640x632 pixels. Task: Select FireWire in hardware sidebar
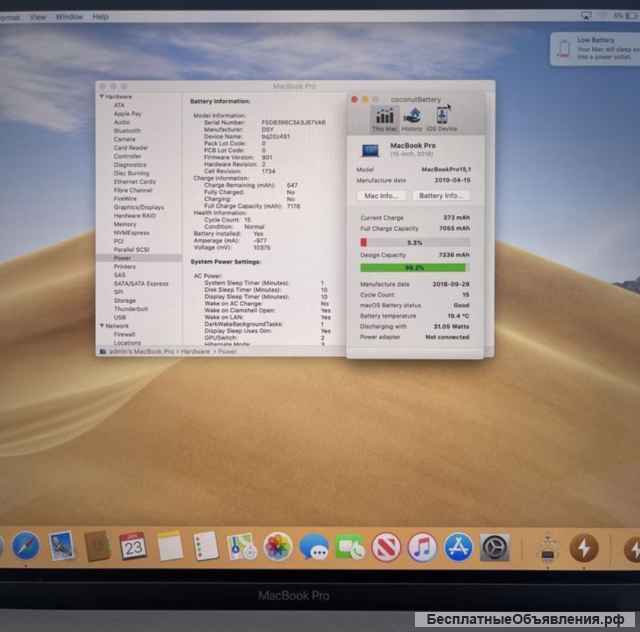pos(125,198)
